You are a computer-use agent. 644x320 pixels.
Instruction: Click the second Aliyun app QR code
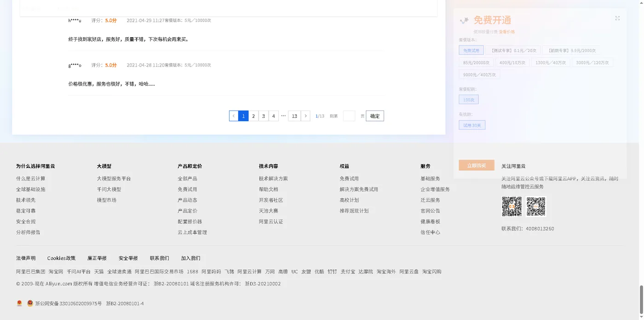536,207
